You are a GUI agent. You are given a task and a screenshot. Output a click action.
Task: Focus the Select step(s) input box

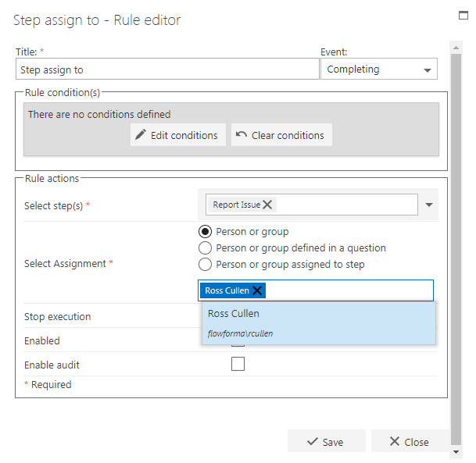click(x=311, y=205)
